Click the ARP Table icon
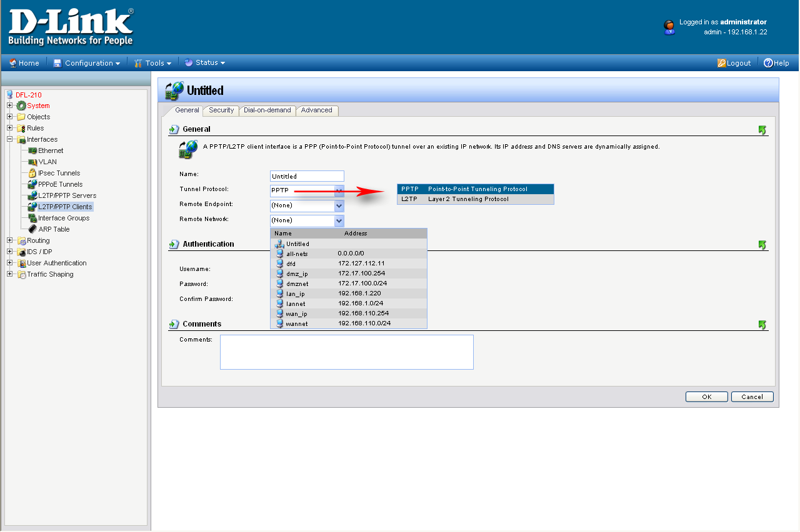800x532 pixels. click(32, 229)
